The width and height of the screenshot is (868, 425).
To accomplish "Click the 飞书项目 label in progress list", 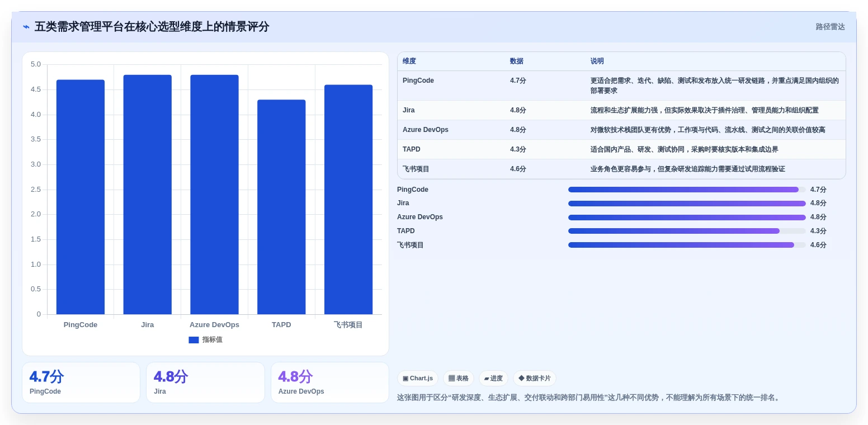I will coord(411,245).
